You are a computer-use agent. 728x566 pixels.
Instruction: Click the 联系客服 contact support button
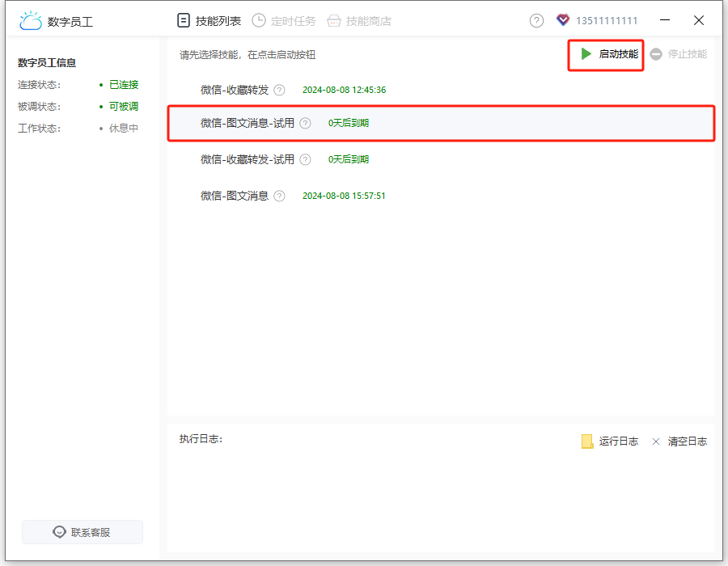click(x=83, y=532)
